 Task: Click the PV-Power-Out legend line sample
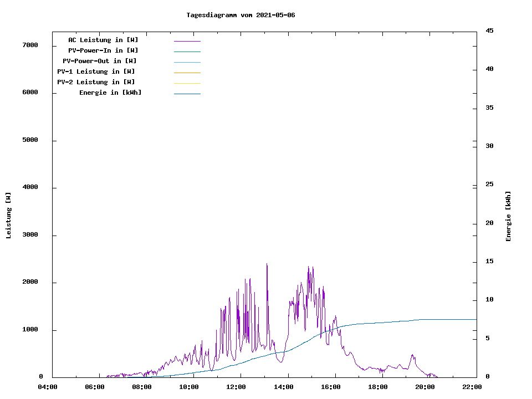point(187,62)
